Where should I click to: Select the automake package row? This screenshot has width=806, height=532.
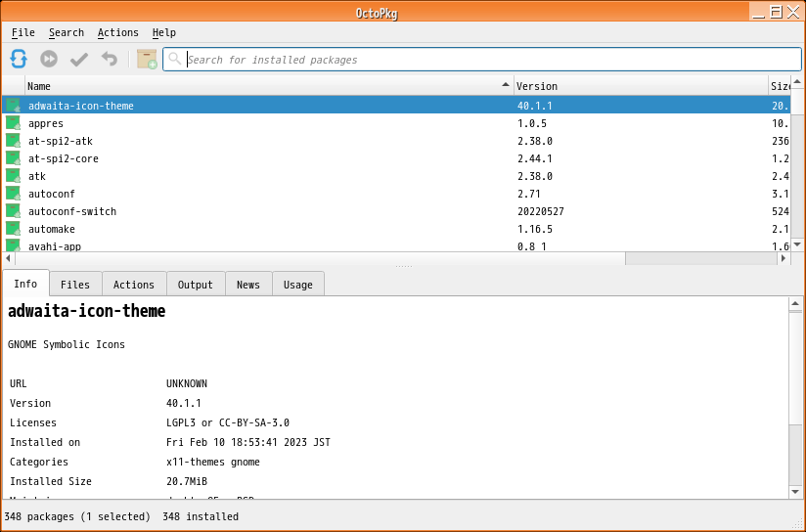[x=396, y=229]
